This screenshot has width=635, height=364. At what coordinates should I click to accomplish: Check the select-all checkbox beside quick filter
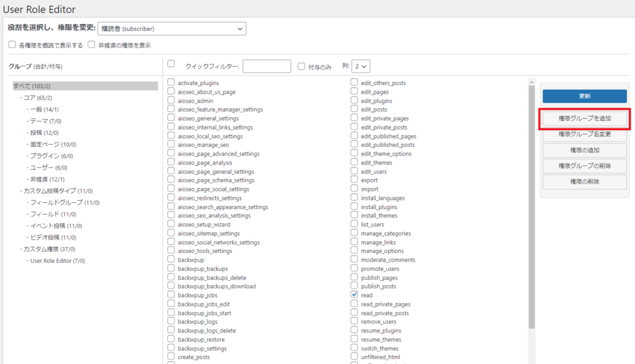172,64
